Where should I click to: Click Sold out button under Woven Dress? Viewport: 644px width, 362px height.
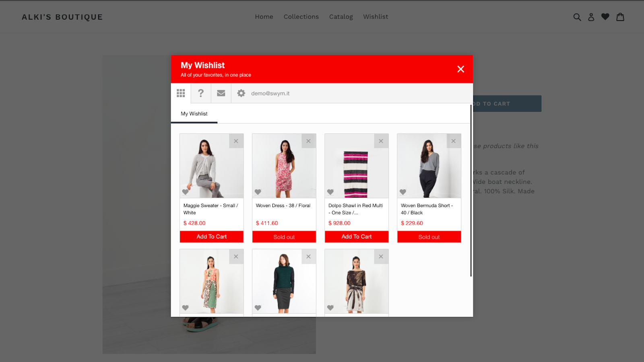(x=284, y=237)
